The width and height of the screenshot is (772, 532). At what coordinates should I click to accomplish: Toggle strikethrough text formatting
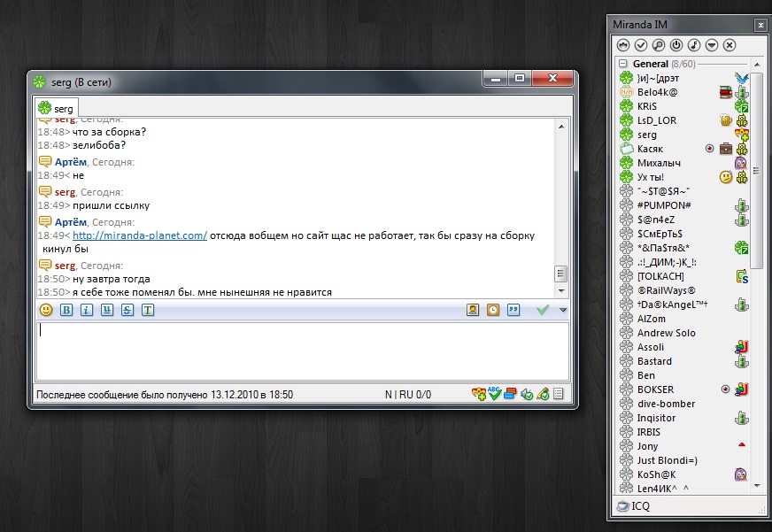point(127,310)
